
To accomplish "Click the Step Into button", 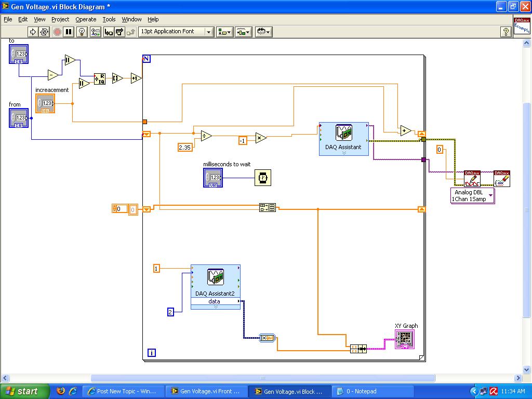I will point(108,32).
